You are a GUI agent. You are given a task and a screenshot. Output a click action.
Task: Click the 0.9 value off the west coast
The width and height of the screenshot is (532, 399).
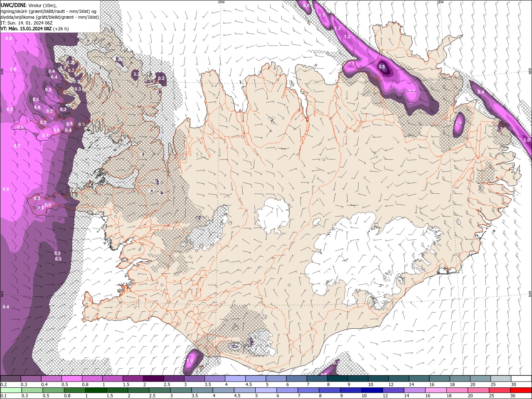(20, 128)
